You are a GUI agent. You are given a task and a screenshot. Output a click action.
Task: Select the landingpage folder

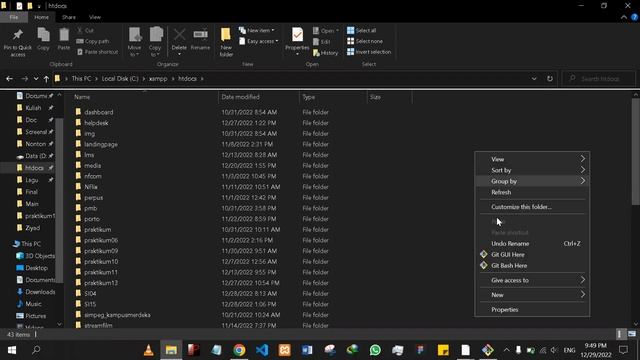[x=101, y=144]
